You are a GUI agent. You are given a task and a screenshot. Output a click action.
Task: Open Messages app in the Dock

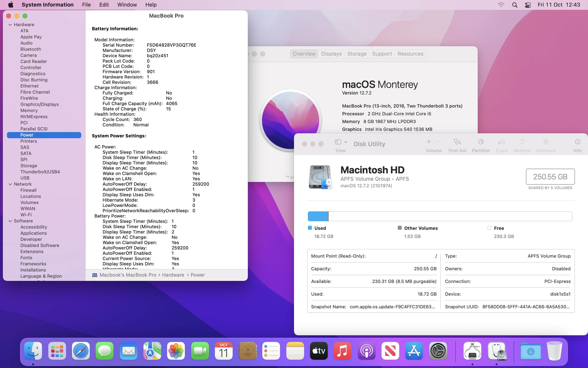click(105, 351)
